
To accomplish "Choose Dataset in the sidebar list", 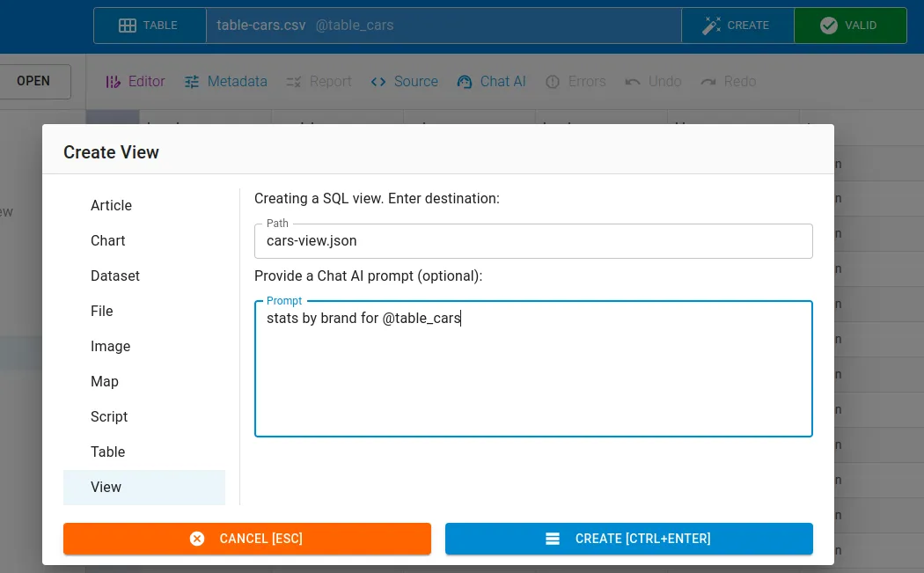I will tap(114, 275).
